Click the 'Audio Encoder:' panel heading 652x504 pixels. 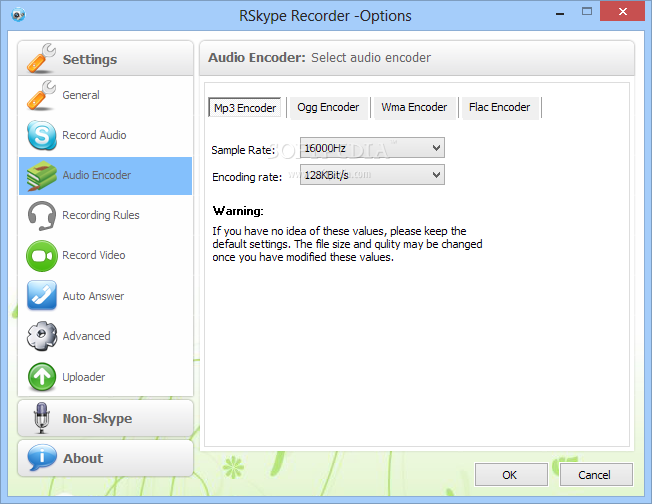coord(257,57)
